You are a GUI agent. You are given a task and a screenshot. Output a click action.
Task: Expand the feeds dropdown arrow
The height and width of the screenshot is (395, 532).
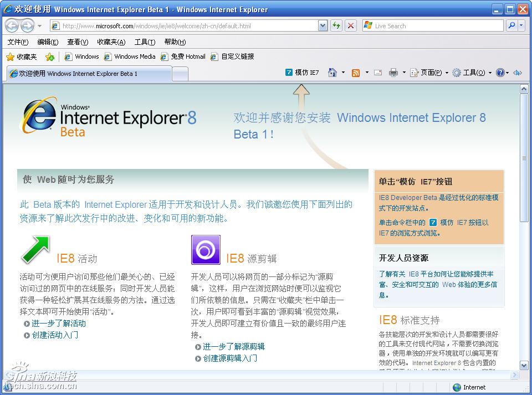[367, 73]
